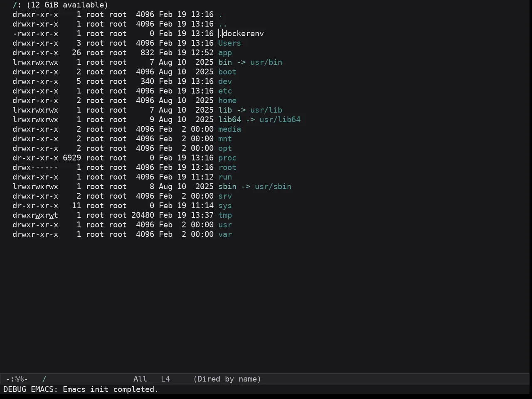
Task: Click the '/' buffer name in mode line
Action: 44,379
